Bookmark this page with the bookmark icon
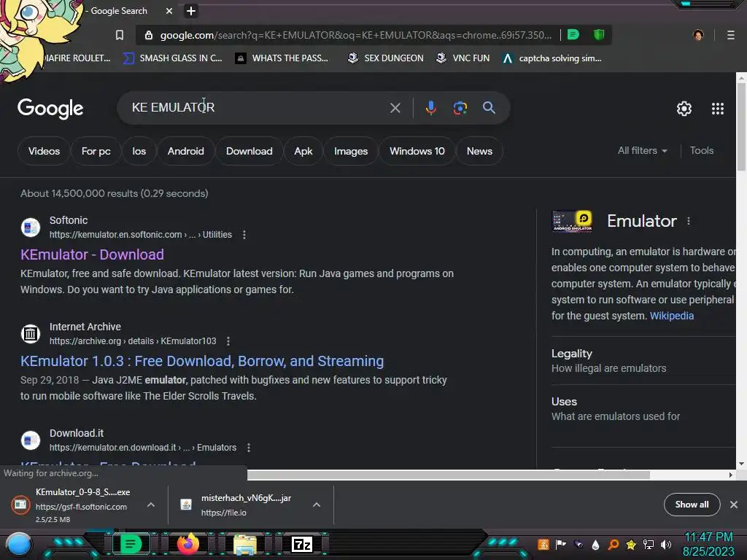The image size is (747, 560). click(120, 35)
